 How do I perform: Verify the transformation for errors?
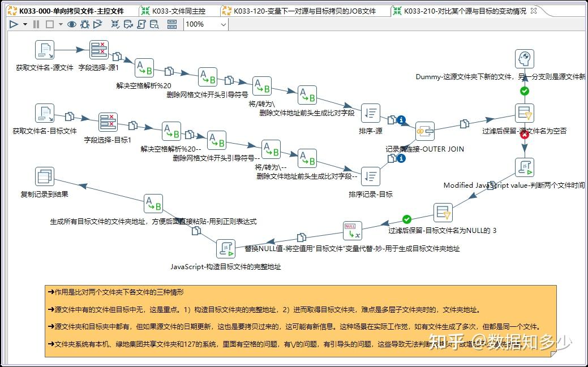pos(114,24)
